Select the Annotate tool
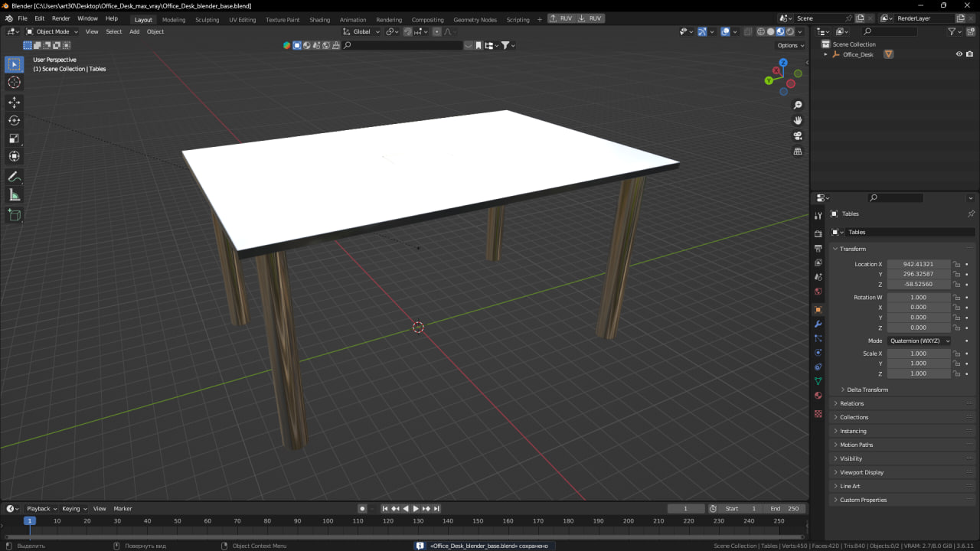The image size is (980, 551). [15, 177]
